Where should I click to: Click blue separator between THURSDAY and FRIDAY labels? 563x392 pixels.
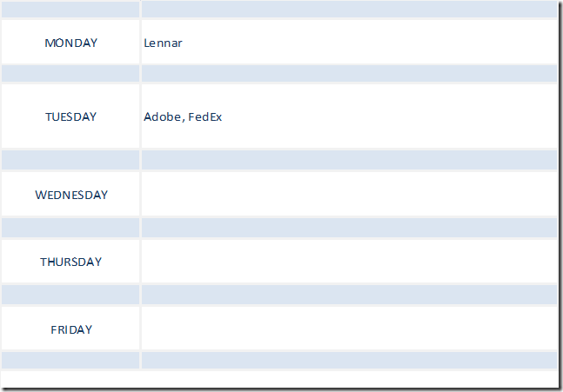click(x=70, y=295)
